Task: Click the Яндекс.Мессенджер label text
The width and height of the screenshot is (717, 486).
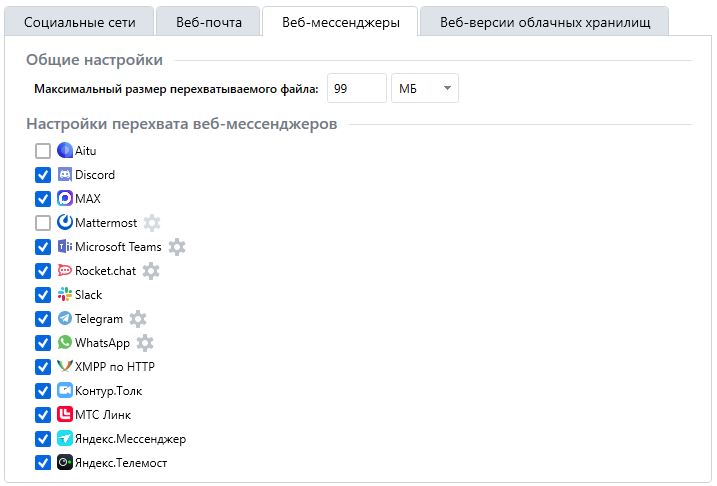Action: pyautogui.click(x=130, y=439)
